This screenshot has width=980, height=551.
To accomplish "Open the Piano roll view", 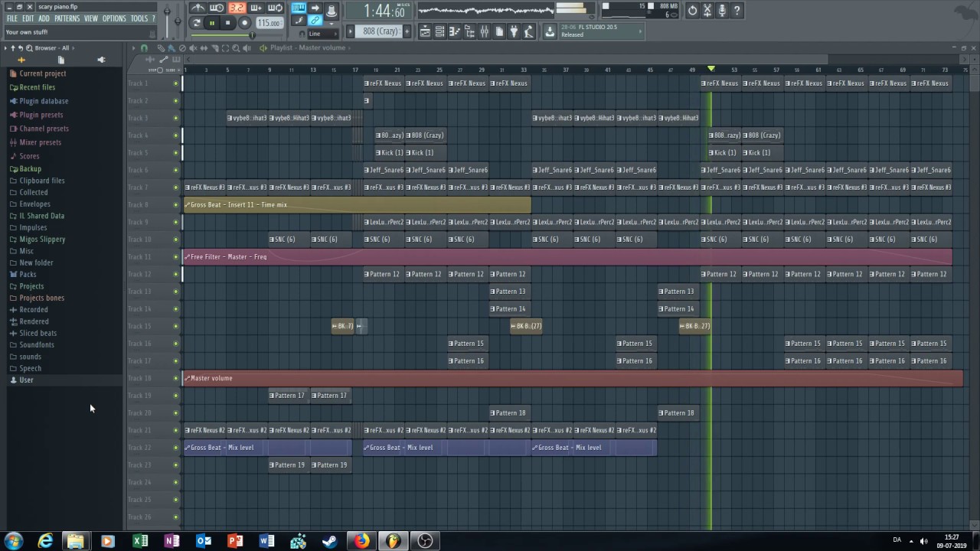I will [455, 31].
